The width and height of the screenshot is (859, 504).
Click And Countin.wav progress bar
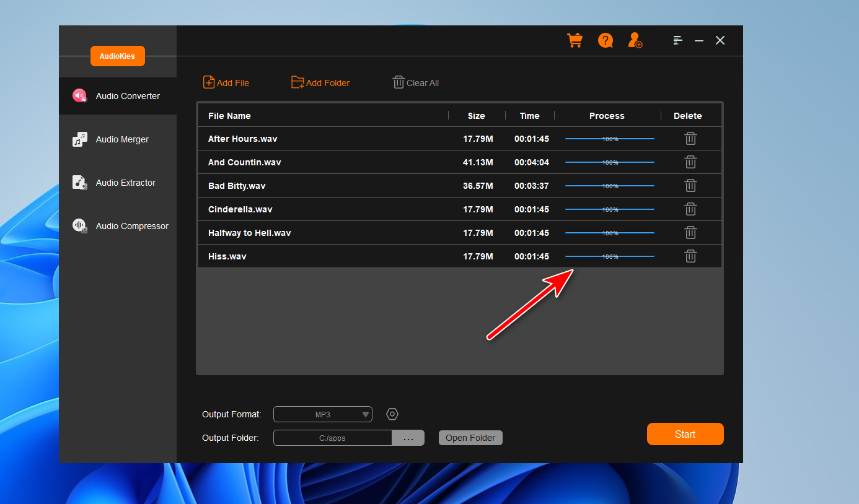coord(610,162)
